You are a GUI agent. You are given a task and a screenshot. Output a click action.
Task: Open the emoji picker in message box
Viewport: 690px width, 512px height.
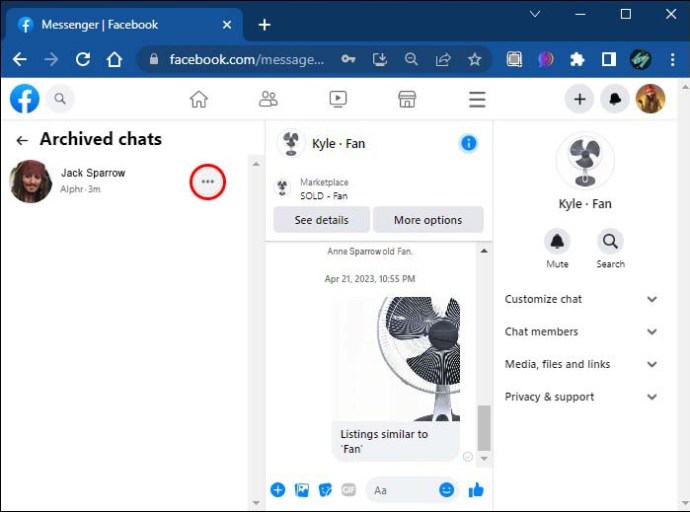(x=446, y=490)
